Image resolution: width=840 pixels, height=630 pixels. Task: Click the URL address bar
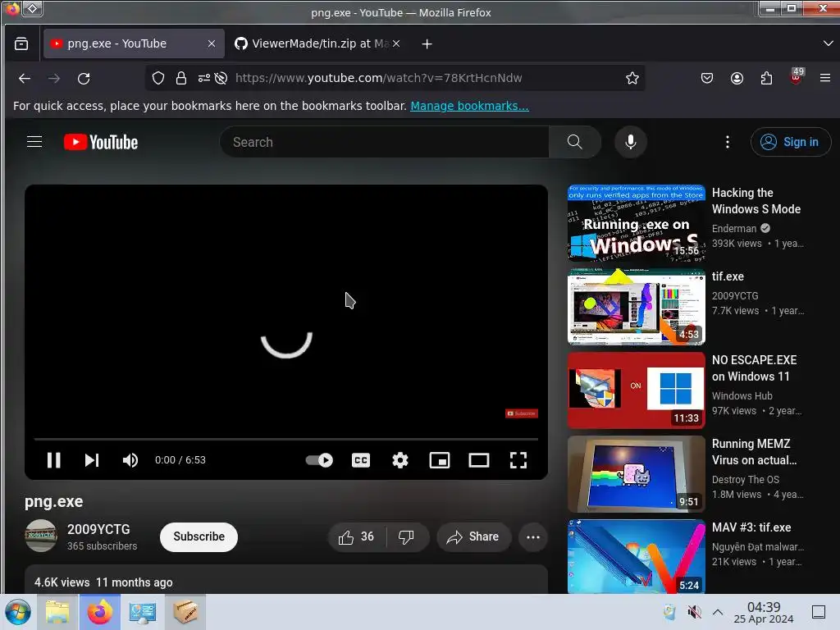click(378, 78)
